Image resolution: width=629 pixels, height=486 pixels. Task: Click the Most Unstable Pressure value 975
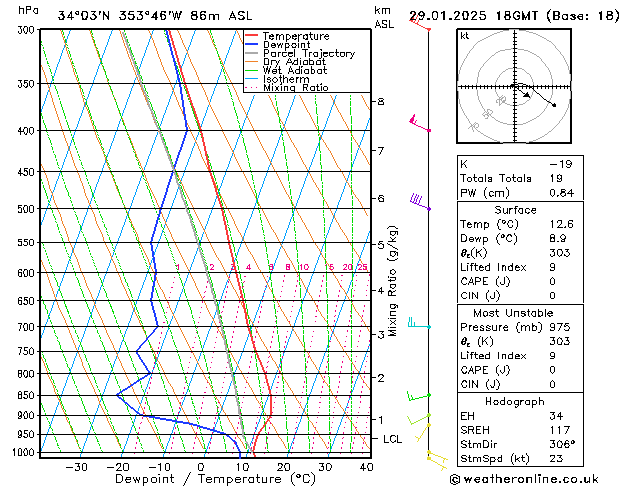click(560, 327)
